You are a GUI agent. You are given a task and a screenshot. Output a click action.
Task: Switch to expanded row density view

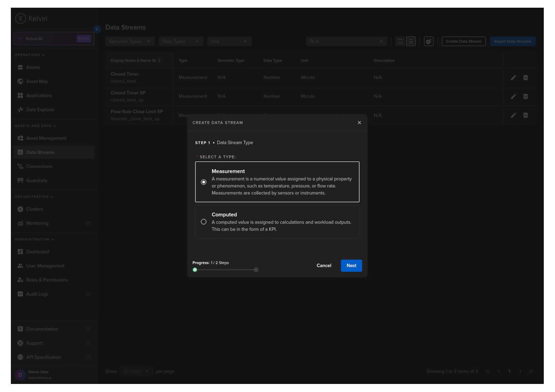click(411, 41)
